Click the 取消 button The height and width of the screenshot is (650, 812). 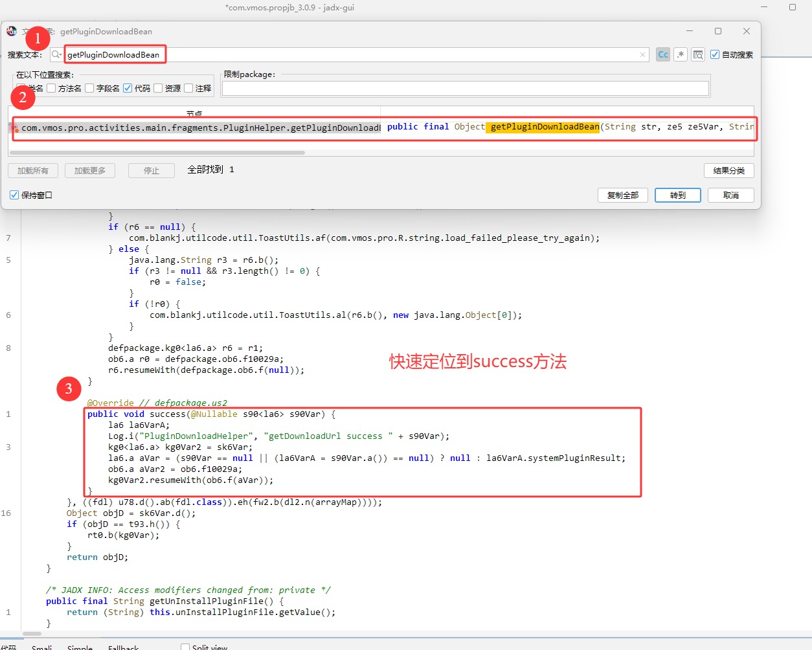point(731,195)
